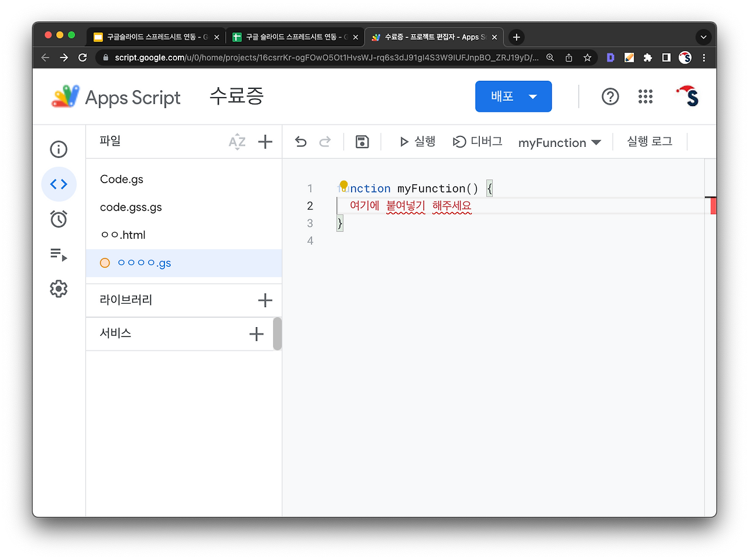
Task: Click the Apps Script logo
Action: [x=116, y=97]
